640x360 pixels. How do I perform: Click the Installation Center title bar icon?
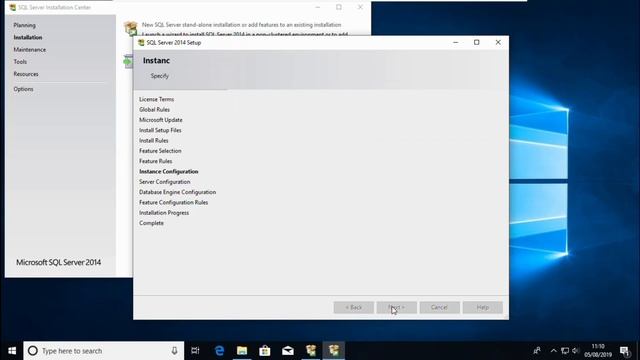pyautogui.click(x=13, y=7)
